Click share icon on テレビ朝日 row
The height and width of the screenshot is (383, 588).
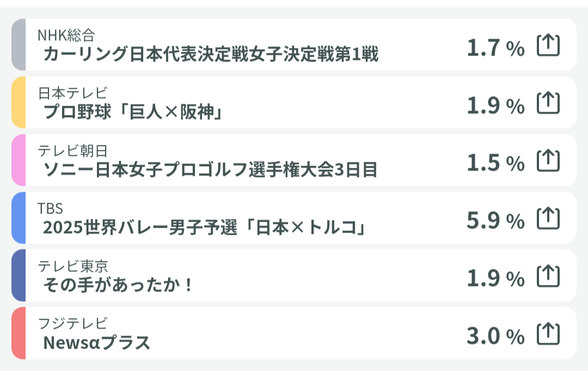pos(548,160)
